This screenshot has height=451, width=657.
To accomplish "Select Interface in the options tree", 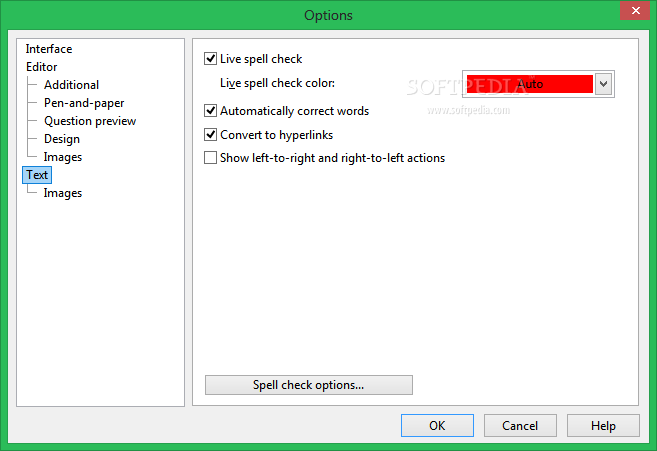I will pyautogui.click(x=49, y=49).
